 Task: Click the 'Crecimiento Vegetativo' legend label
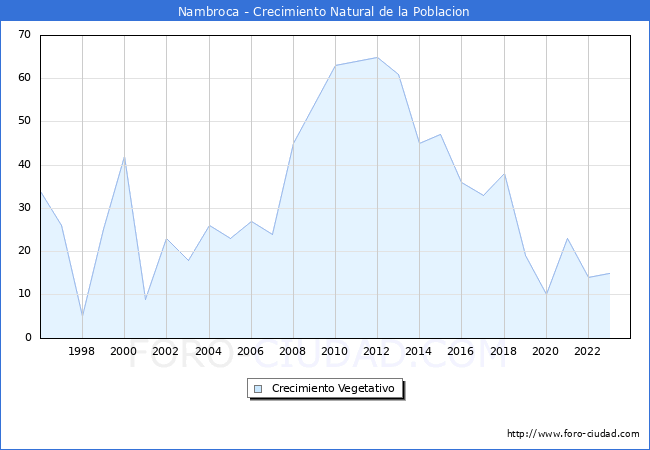pyautogui.click(x=333, y=388)
